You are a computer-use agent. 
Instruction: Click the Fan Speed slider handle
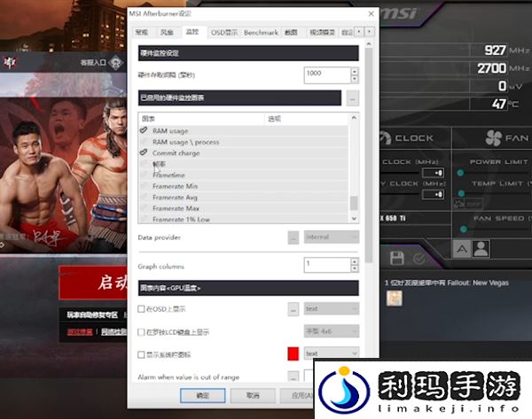click(464, 229)
